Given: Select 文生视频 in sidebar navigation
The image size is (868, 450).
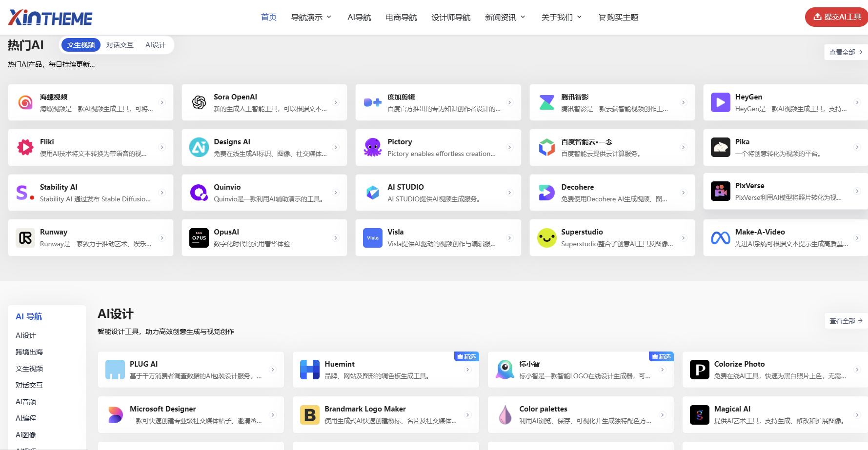Looking at the screenshot, I should coord(29,369).
